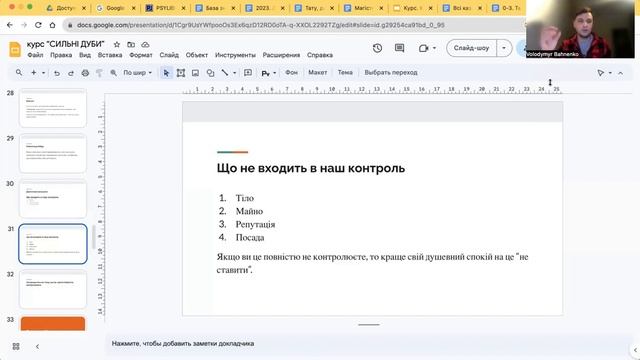The image size is (640, 360).
Task: Insert an image
Action: tap(196, 73)
